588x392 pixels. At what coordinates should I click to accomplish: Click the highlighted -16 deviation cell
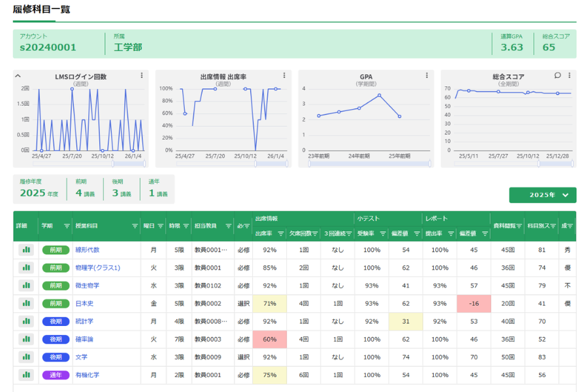[x=473, y=304]
